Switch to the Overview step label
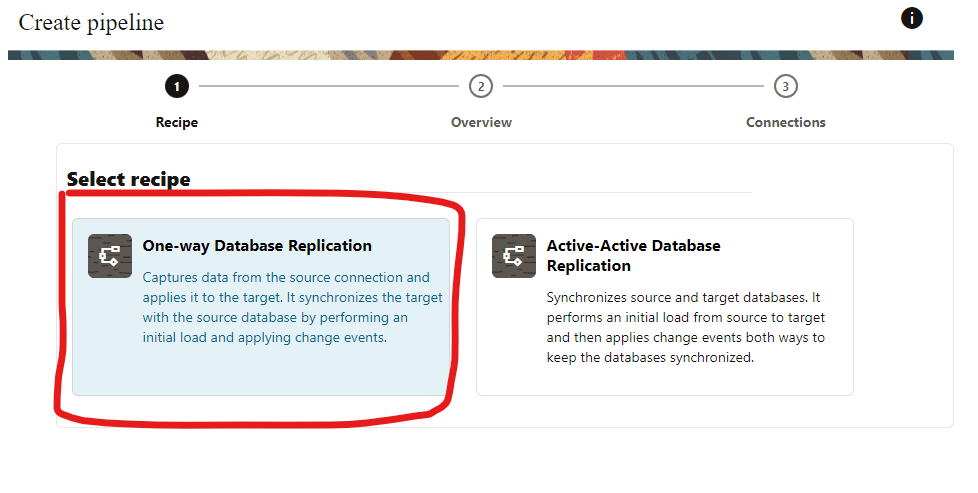This screenshot has height=493, width=978. tap(481, 122)
